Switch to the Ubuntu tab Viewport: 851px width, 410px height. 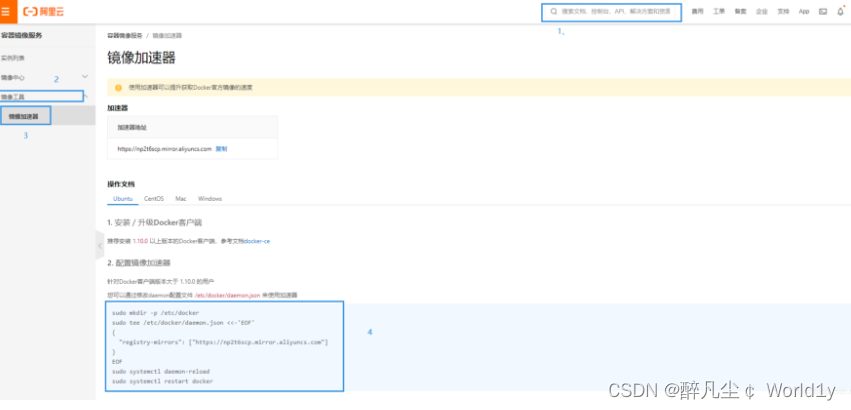(123, 199)
